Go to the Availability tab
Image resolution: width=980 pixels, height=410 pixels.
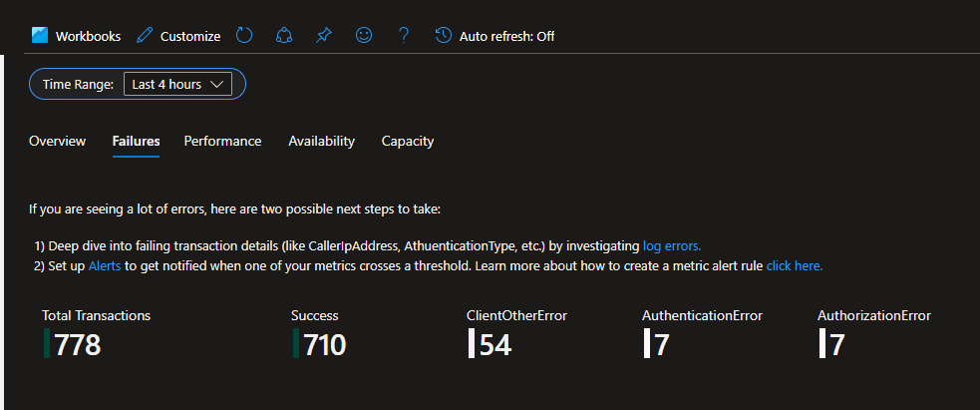321,142
